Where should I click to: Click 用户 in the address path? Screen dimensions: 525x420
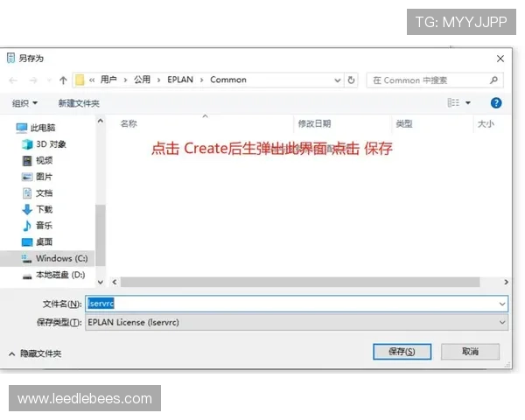click(108, 80)
